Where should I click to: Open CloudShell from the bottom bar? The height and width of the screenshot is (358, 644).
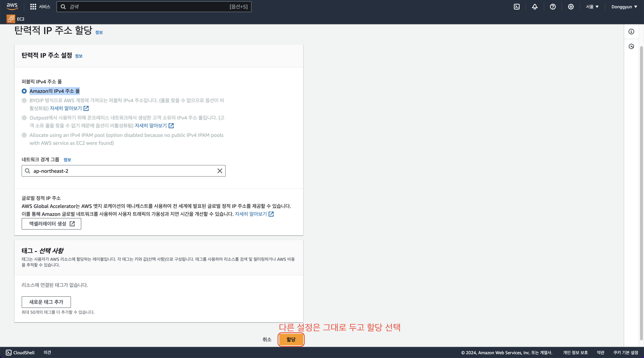pyautogui.click(x=20, y=353)
